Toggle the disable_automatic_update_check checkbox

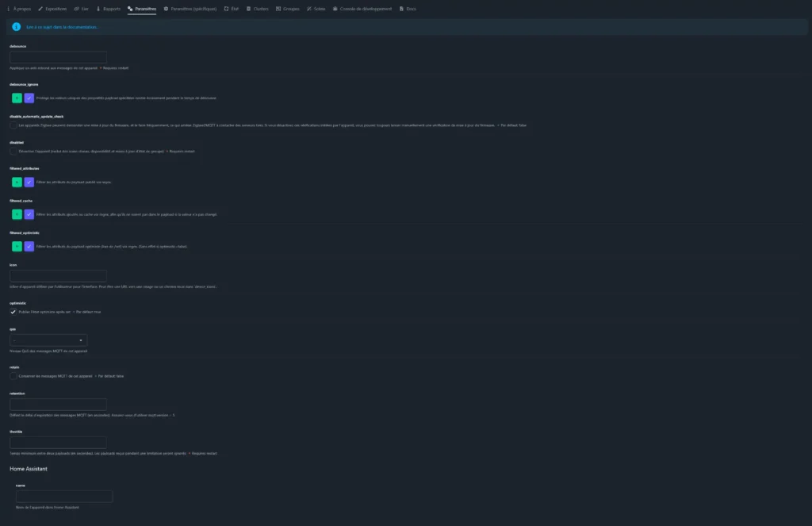[13, 125]
